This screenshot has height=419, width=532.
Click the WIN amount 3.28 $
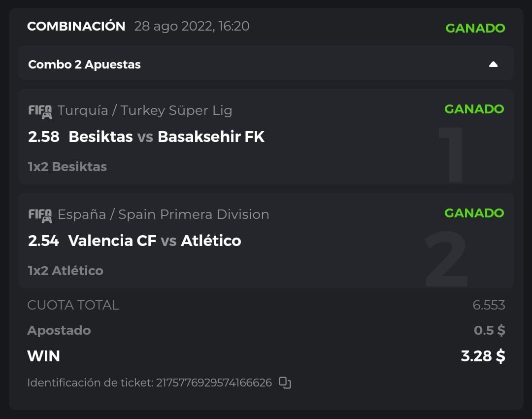tap(483, 356)
